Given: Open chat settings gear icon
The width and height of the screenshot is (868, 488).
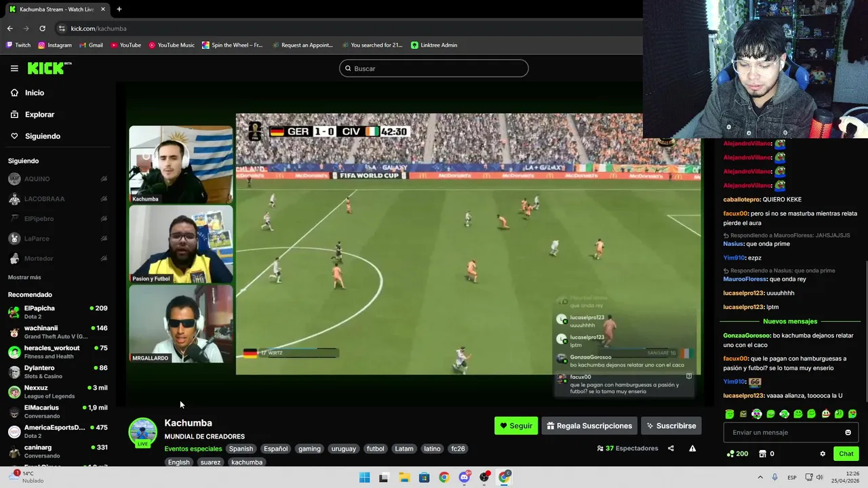Looking at the screenshot, I should [823, 453].
